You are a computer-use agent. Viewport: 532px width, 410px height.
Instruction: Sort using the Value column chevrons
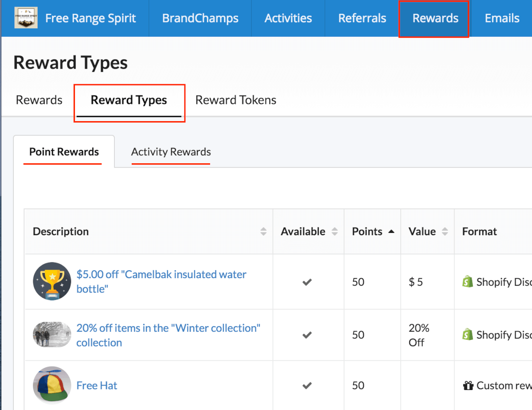coord(445,231)
